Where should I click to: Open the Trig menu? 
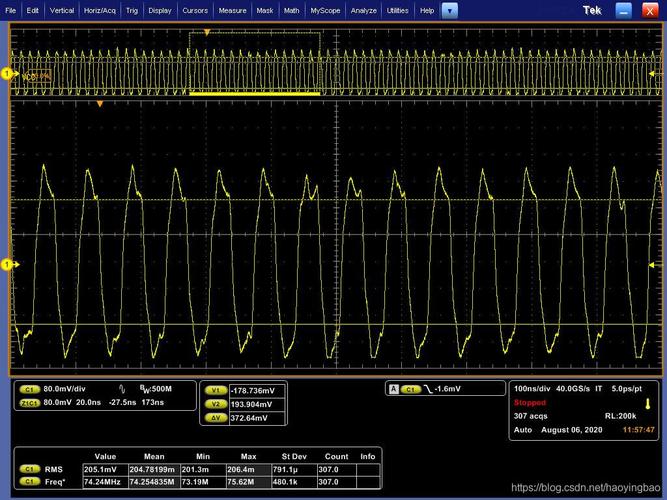(x=132, y=11)
